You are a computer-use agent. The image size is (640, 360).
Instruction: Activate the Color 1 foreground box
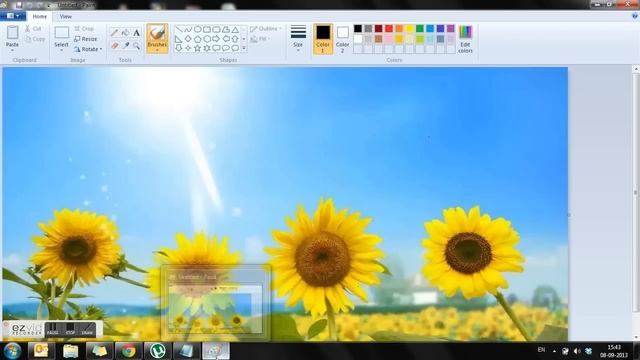point(323,39)
